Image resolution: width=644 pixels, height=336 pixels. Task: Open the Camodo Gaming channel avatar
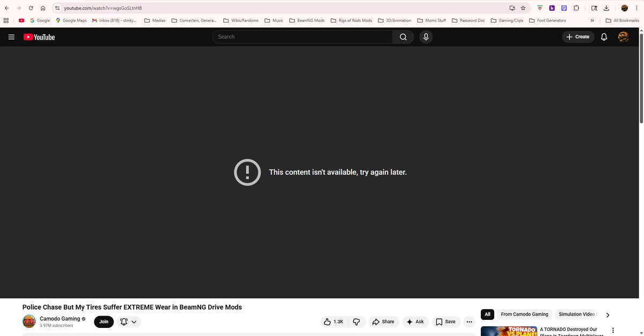coord(29,322)
